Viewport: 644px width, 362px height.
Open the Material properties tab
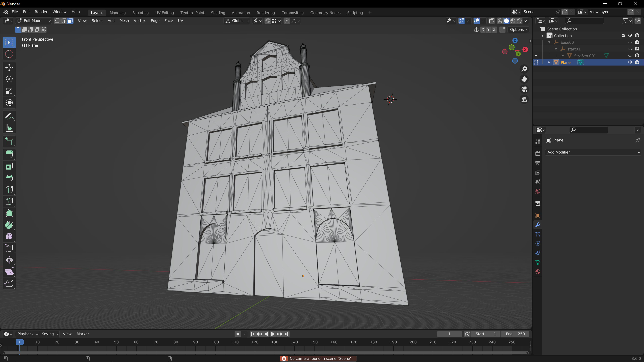tap(538, 272)
